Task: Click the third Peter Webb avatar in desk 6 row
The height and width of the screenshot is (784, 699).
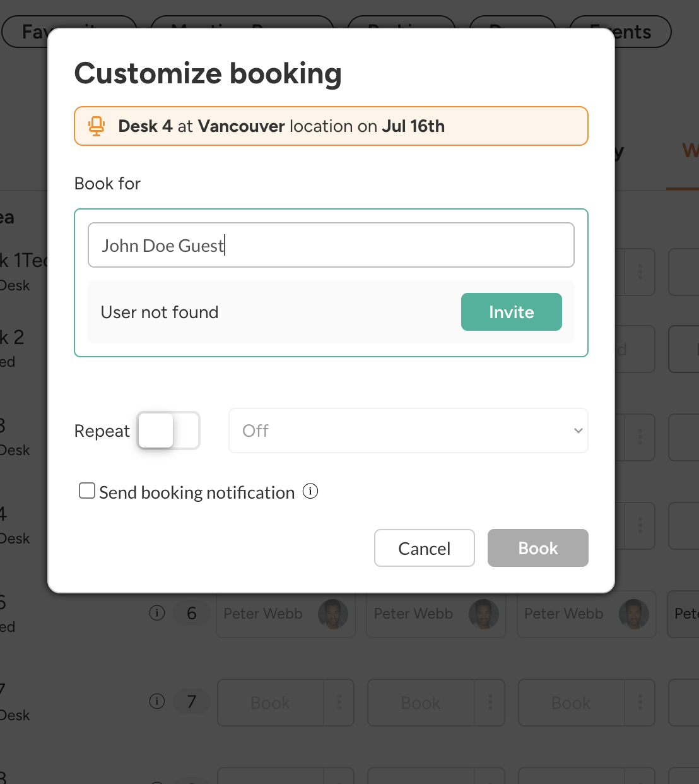Action: [x=634, y=614]
